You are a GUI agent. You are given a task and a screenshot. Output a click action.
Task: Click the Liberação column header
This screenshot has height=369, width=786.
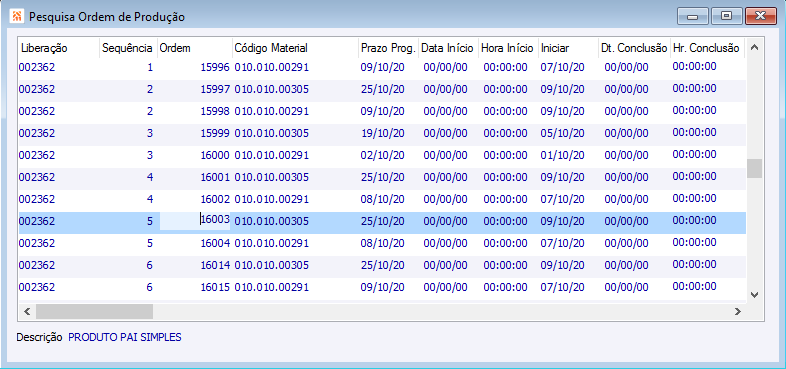[x=59, y=48]
